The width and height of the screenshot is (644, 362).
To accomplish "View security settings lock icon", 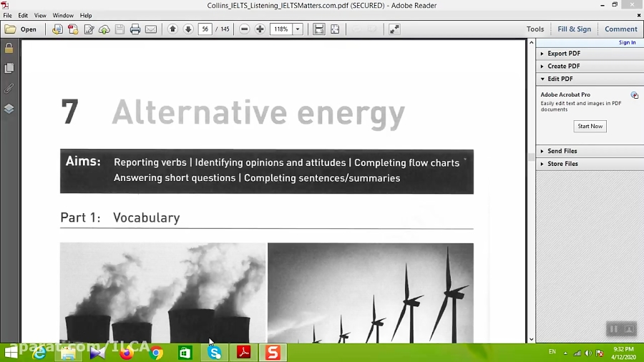I will [x=9, y=49].
